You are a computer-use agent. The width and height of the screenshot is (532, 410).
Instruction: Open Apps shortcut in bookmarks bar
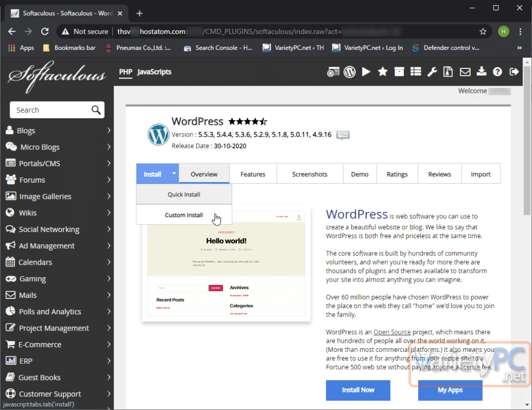[x=21, y=48]
